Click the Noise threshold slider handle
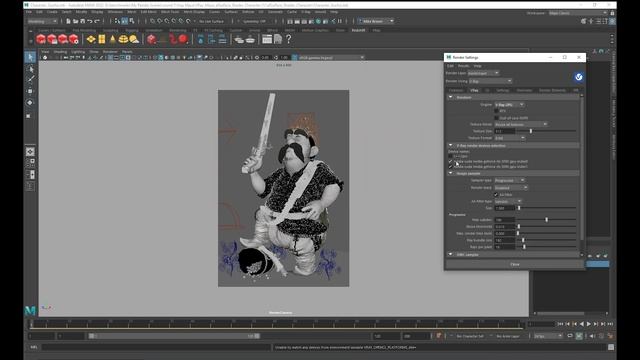Viewport: 640px width, 360px height. pos(519,226)
